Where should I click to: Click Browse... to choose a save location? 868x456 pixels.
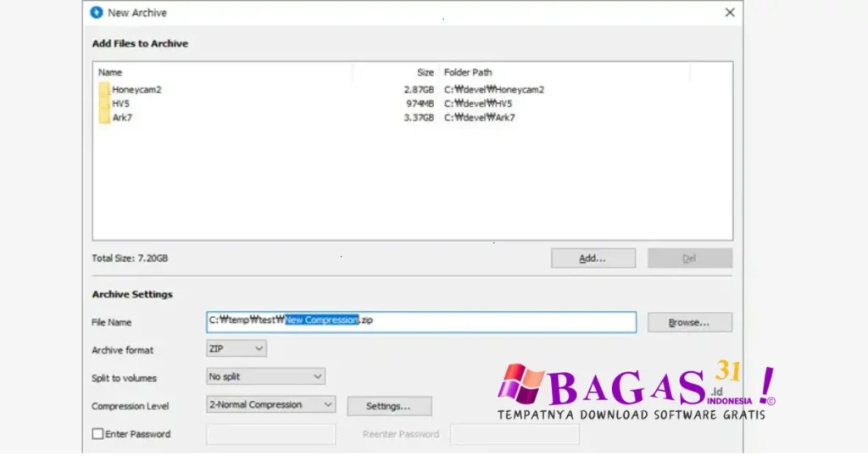690,322
